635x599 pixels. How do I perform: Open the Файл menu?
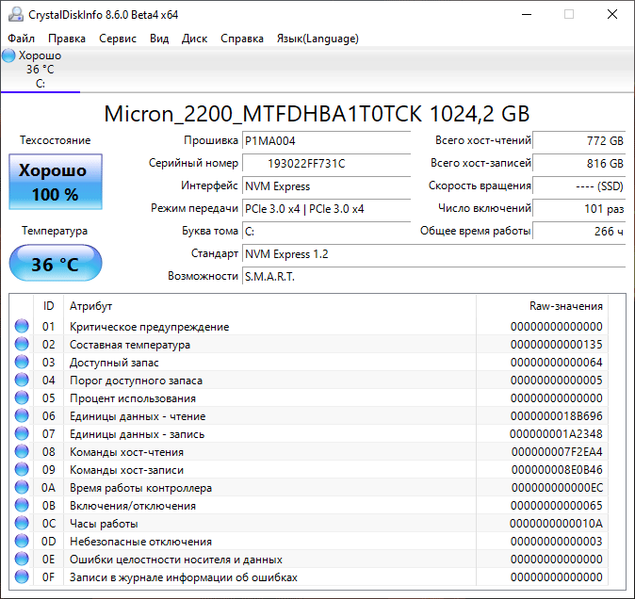click(21, 39)
